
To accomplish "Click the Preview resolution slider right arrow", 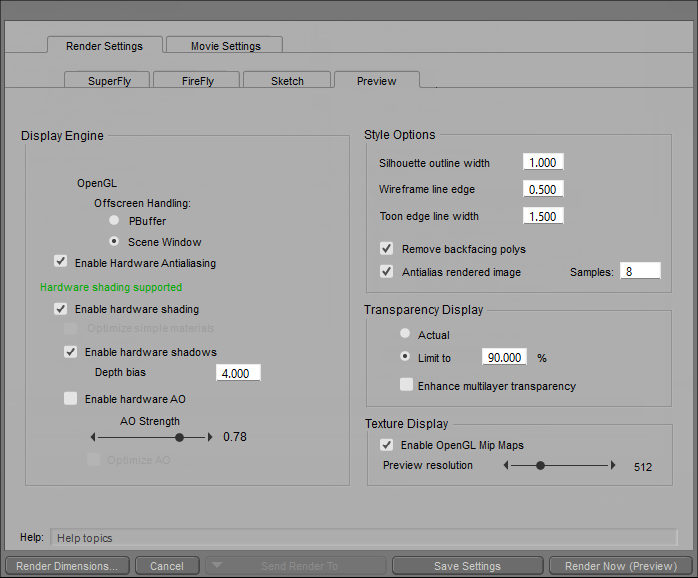I will (x=613, y=465).
